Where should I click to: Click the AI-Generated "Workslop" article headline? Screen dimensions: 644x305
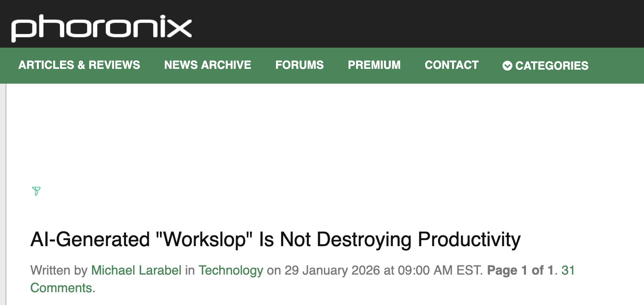[x=276, y=239]
